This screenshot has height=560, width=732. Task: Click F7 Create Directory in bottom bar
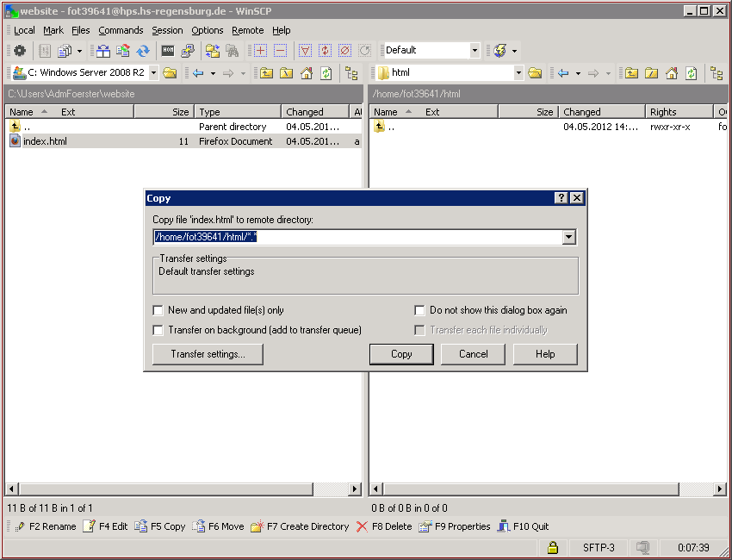[300, 527]
